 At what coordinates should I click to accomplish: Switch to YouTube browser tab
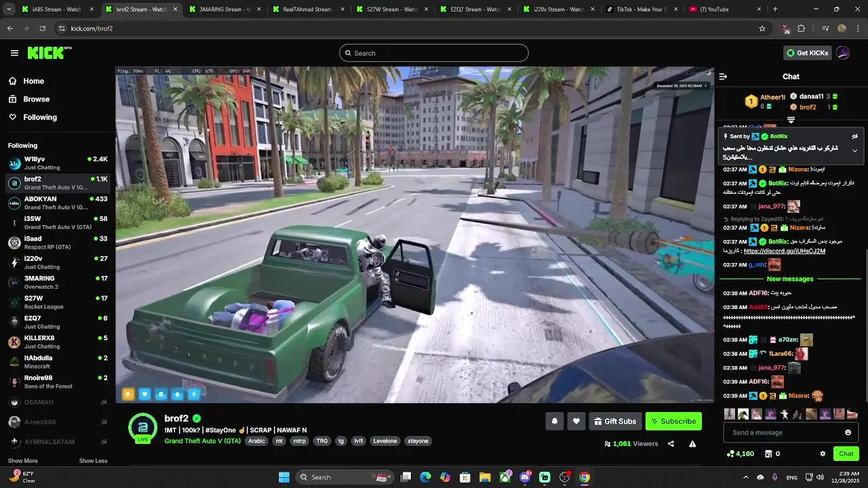(724, 9)
